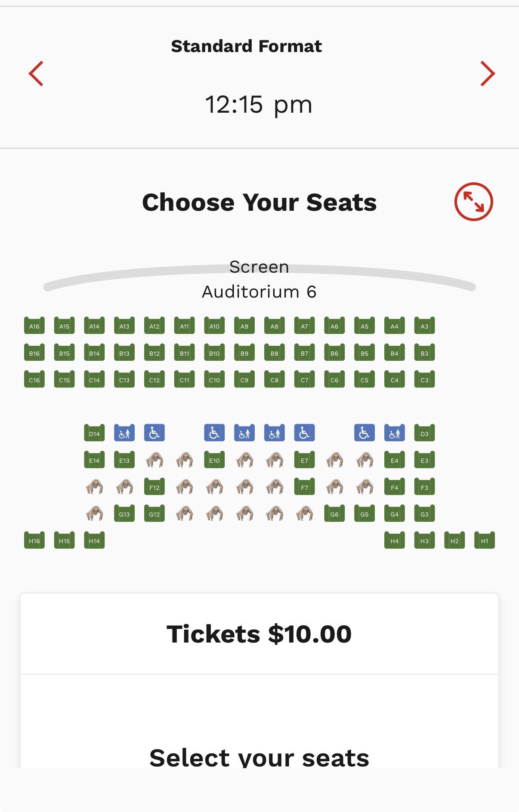Click the Standard Format heading
The height and width of the screenshot is (812, 519).
[246, 46]
